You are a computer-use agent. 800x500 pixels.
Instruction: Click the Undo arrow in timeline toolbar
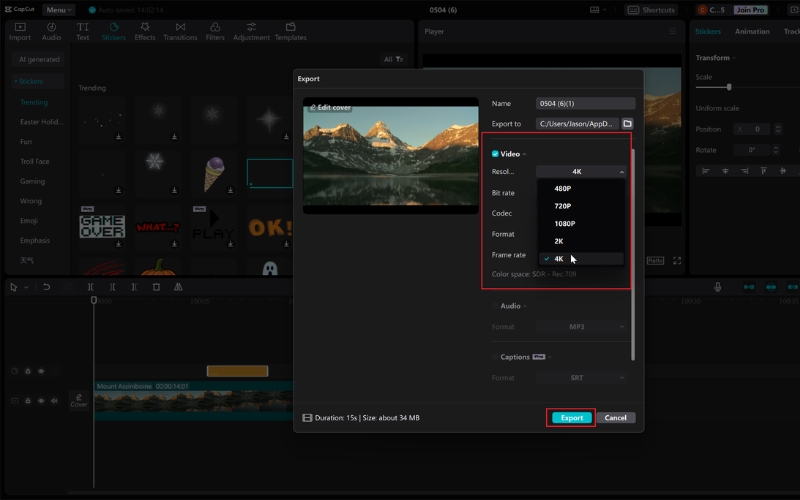click(x=46, y=287)
